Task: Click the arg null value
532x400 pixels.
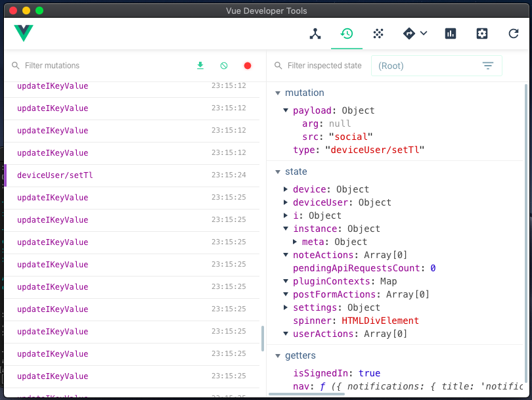Action: point(340,123)
